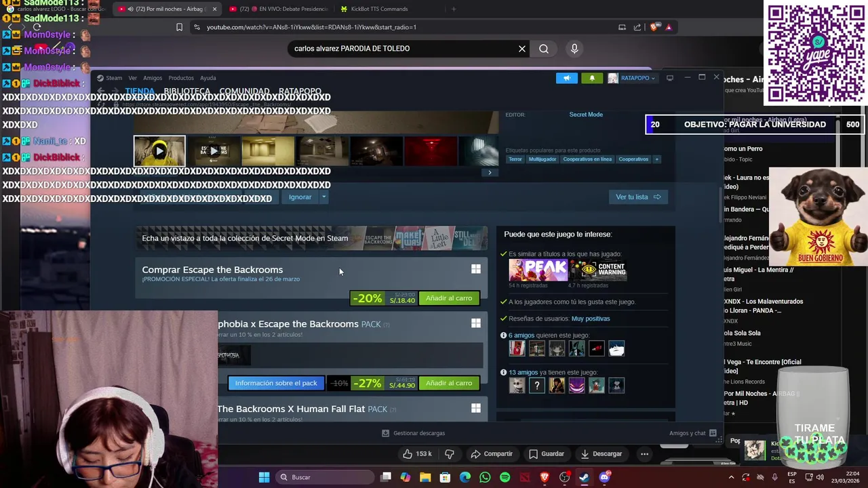The image size is (868, 488).
Task: Open YouTube more actions ellipsis
Action: coord(645,454)
